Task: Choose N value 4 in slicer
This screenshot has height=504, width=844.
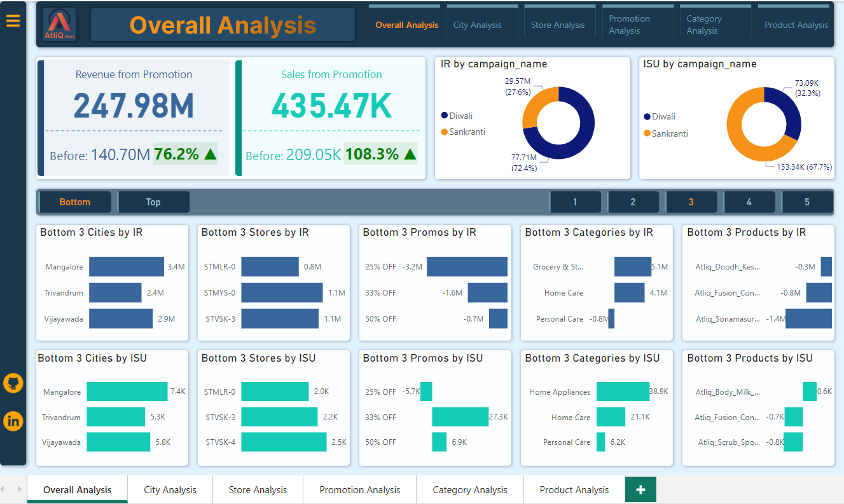Action: [749, 202]
